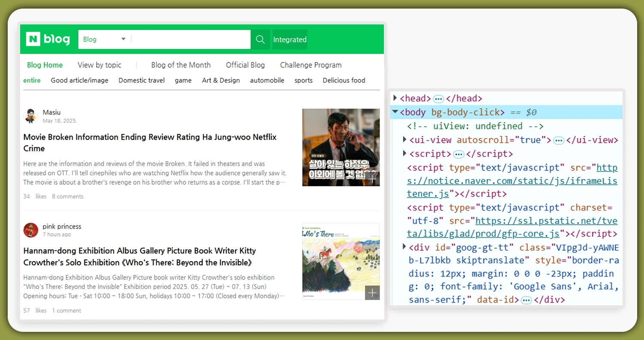Click the Naver blog logo
644x340 pixels.
[x=48, y=39]
